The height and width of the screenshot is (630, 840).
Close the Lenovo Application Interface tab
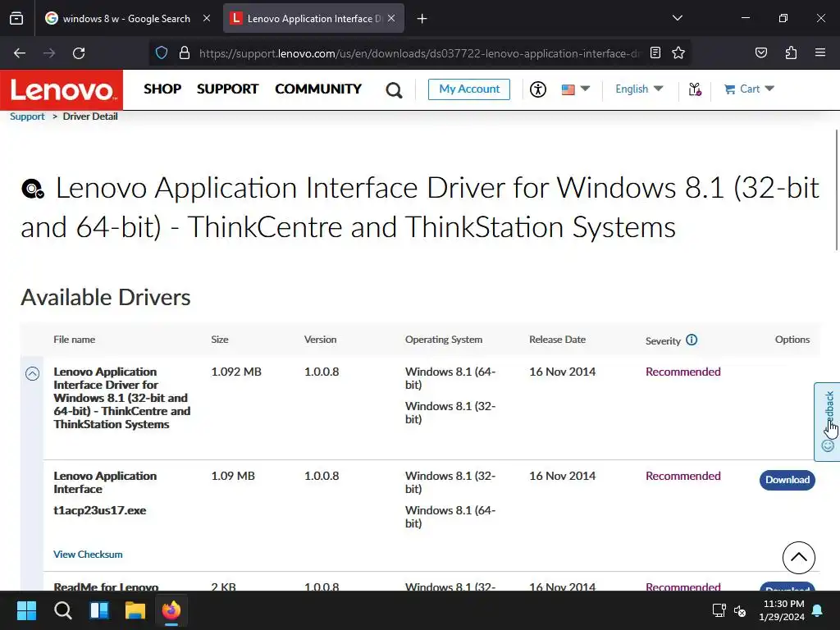pyautogui.click(x=391, y=18)
